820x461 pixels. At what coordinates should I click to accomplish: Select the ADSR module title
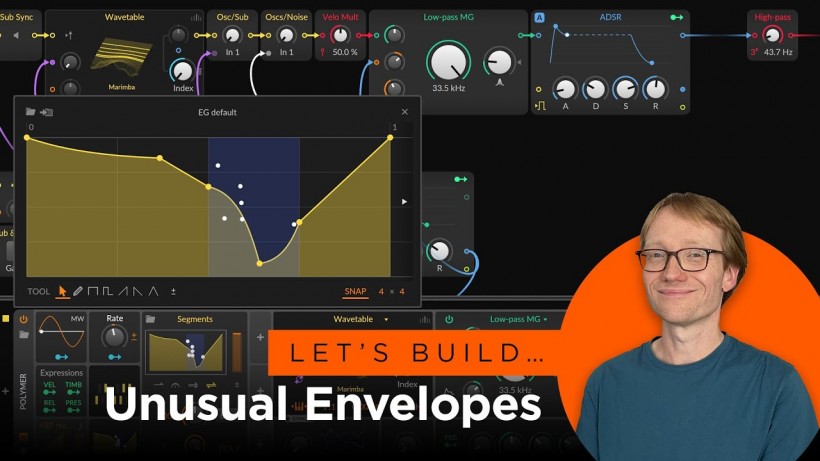coord(610,17)
